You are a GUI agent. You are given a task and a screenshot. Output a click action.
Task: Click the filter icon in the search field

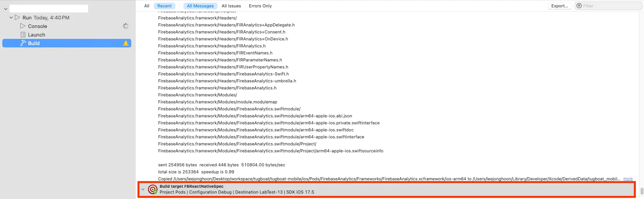(579, 6)
